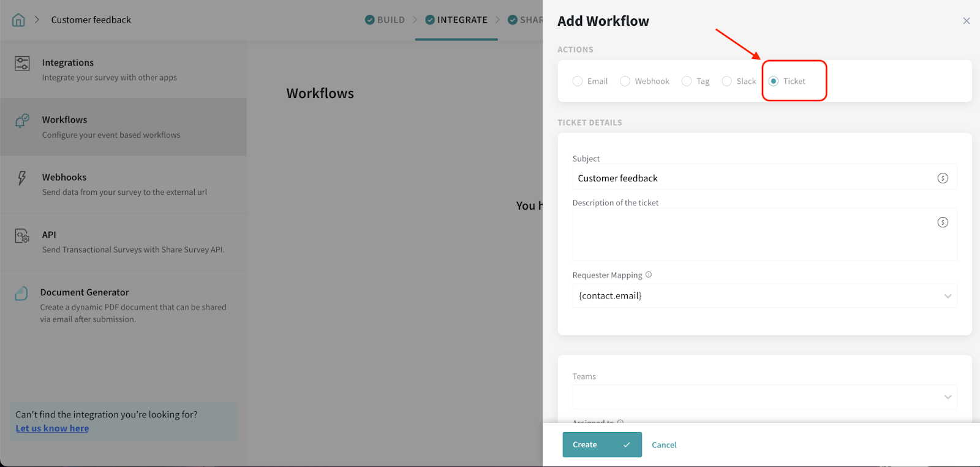This screenshot has width=980, height=467.
Task: Click Requester Mapping info icon
Action: (x=649, y=275)
